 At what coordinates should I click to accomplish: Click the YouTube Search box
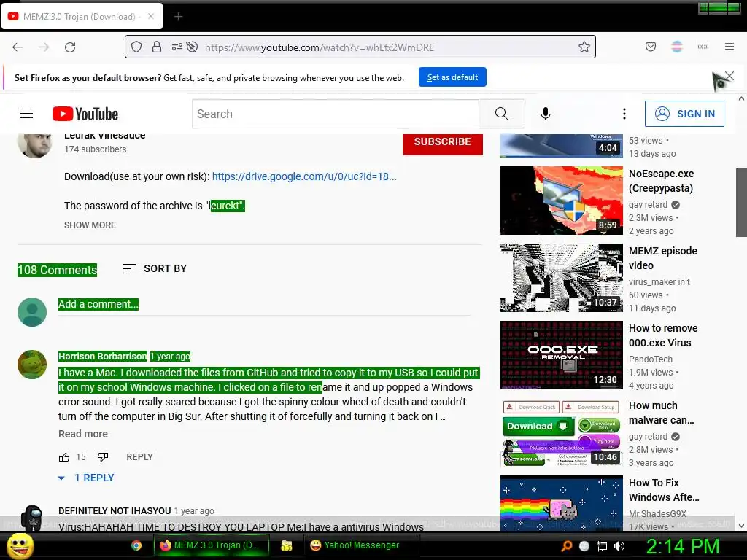pyautogui.click(x=336, y=114)
